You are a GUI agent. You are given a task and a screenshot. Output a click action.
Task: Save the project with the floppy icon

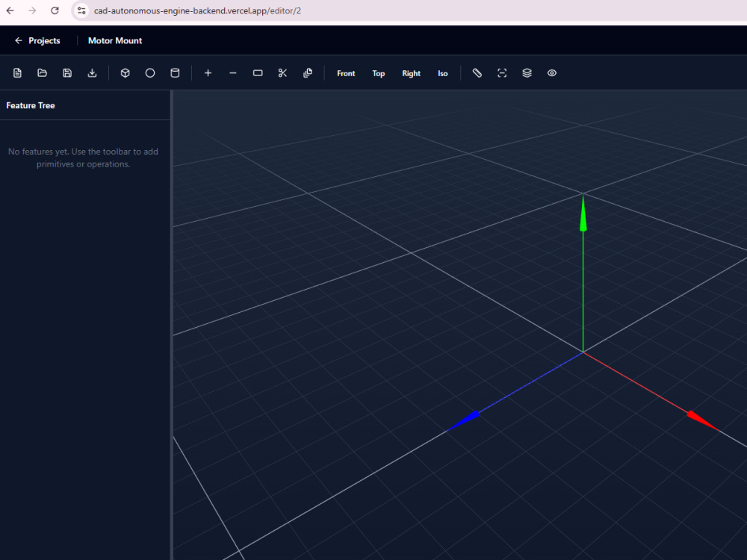point(67,73)
